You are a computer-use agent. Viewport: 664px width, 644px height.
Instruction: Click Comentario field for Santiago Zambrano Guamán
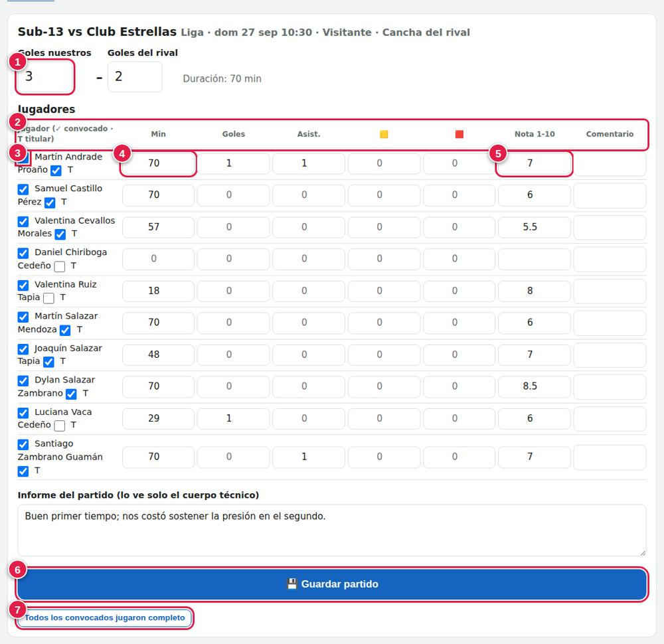point(610,457)
